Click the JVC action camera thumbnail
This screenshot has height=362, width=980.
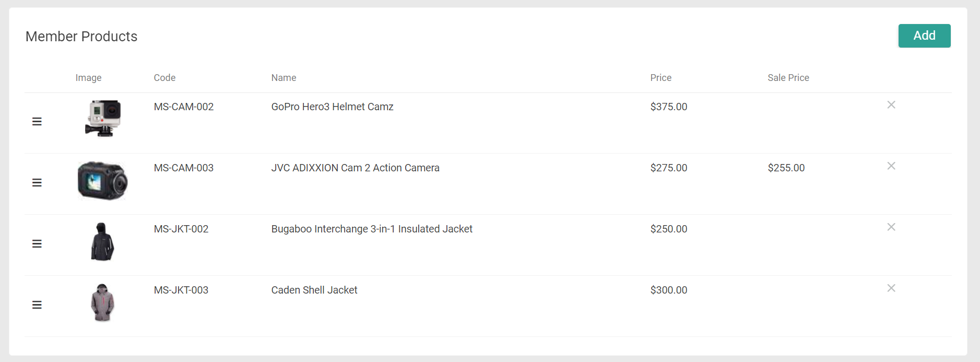click(103, 181)
